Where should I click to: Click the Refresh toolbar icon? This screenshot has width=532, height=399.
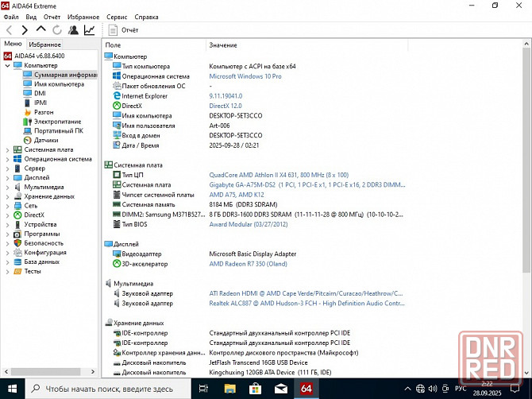(57, 30)
